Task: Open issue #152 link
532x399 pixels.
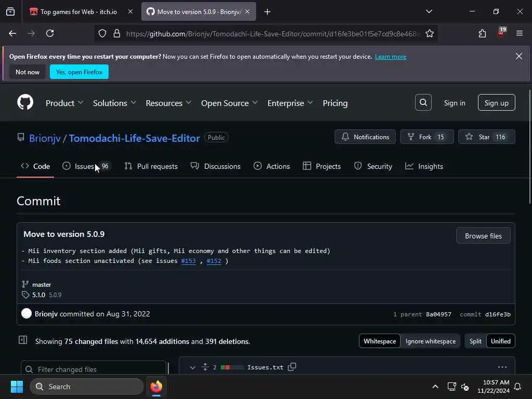Action: [214, 261]
